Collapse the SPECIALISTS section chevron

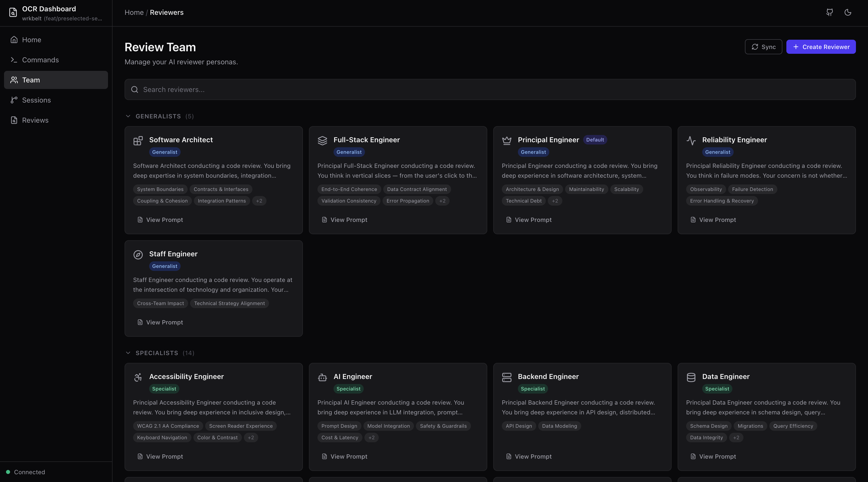click(x=128, y=353)
